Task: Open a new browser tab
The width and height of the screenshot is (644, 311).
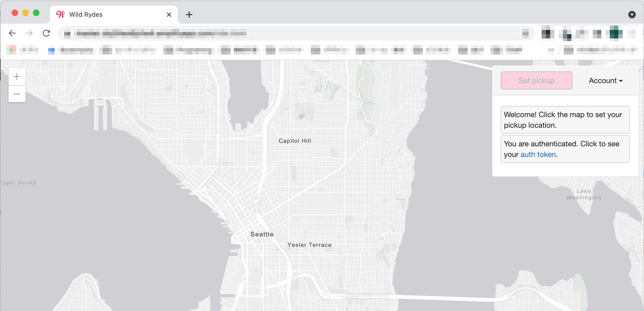Action: tap(189, 14)
